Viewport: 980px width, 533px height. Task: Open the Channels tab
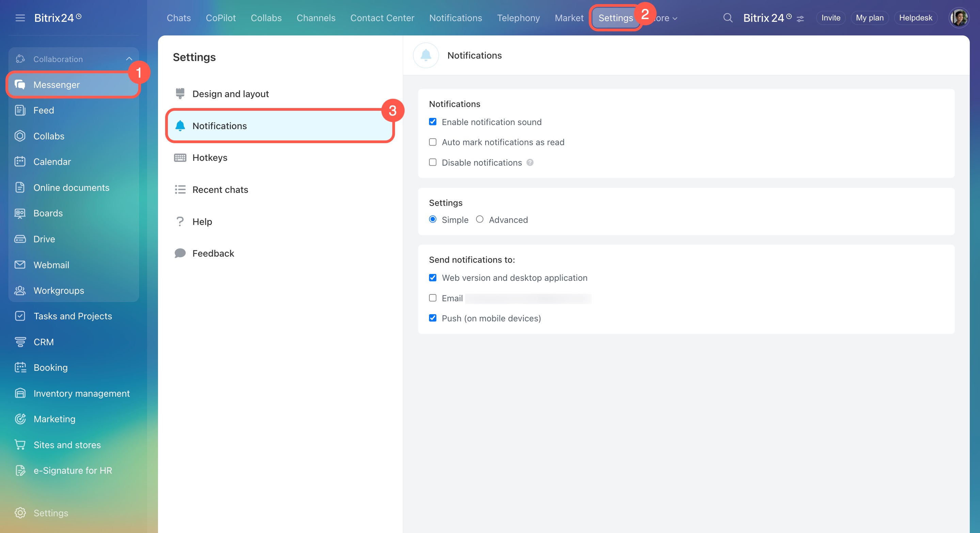(316, 18)
